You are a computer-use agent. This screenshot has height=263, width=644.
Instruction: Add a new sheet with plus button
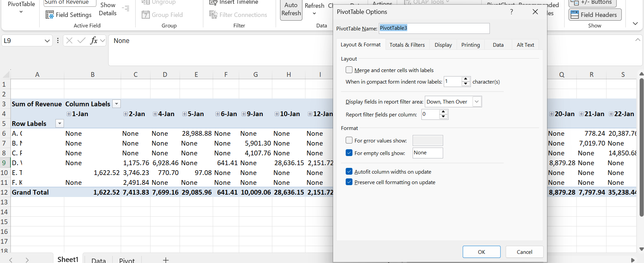click(x=166, y=260)
